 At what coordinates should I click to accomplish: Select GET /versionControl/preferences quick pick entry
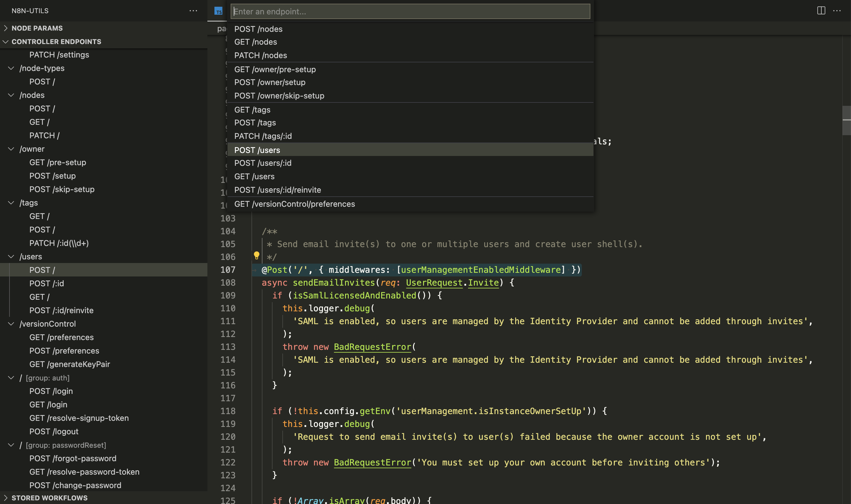[294, 204]
